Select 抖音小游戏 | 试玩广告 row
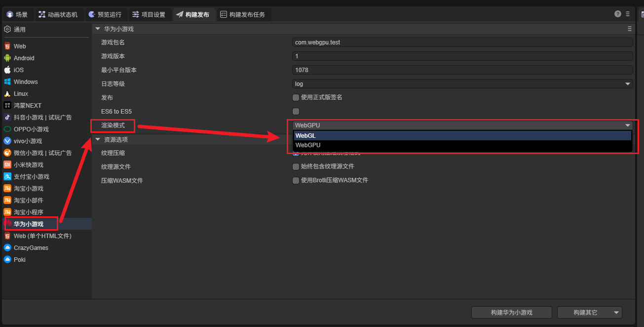 pyautogui.click(x=47, y=117)
